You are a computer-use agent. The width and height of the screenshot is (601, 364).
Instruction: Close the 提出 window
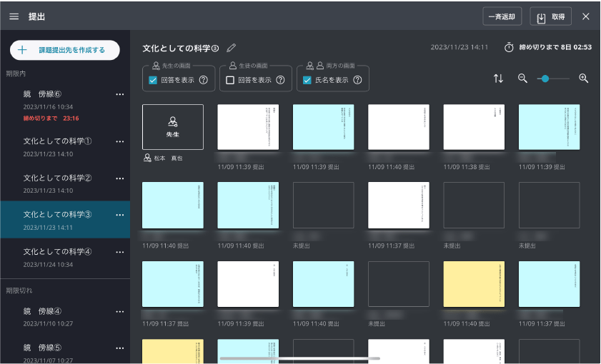coord(586,16)
